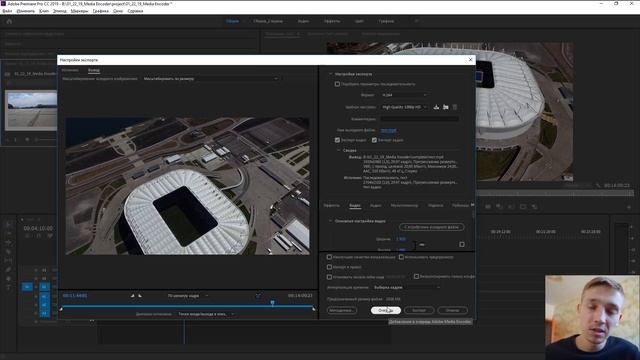Collapse the summary section
The height and width of the screenshot is (360, 640).
tap(339, 151)
